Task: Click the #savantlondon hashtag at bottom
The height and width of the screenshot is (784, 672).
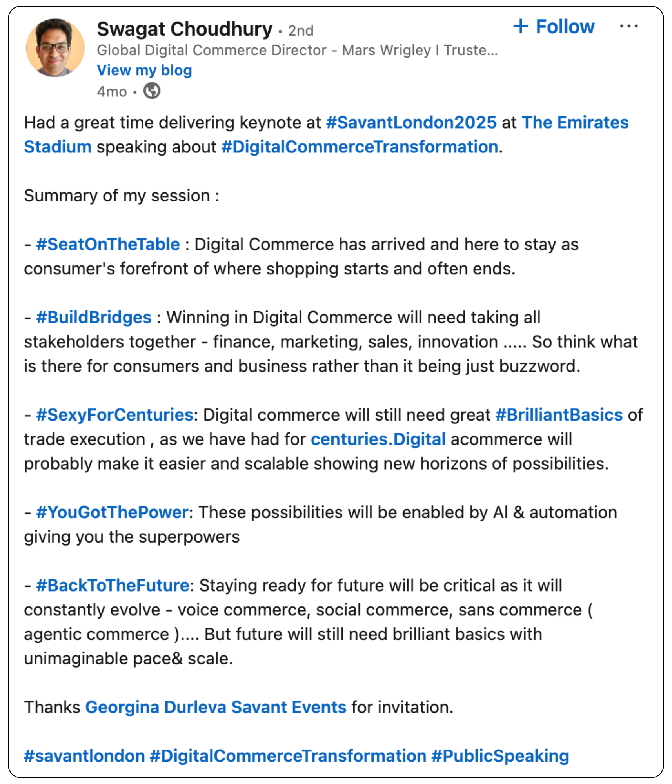Action: 84,756
